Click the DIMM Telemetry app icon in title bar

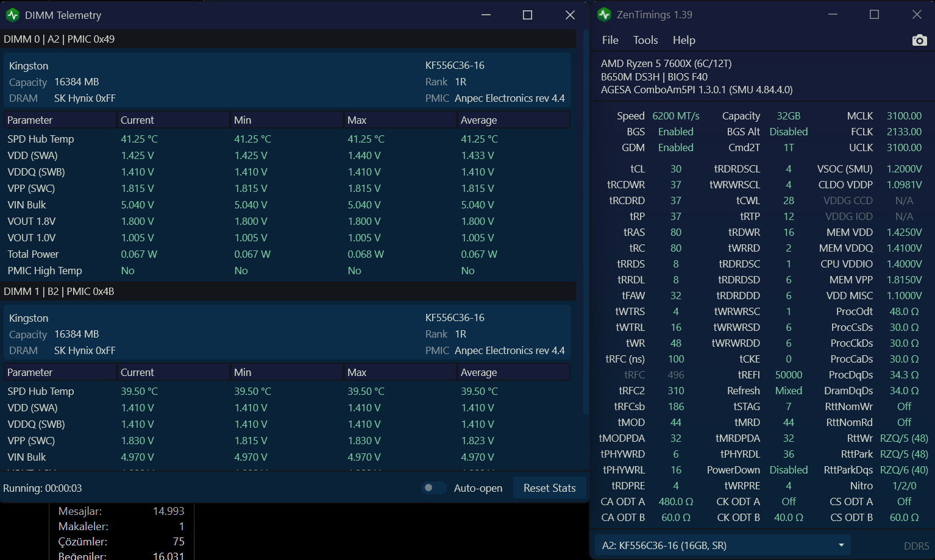coord(12,15)
